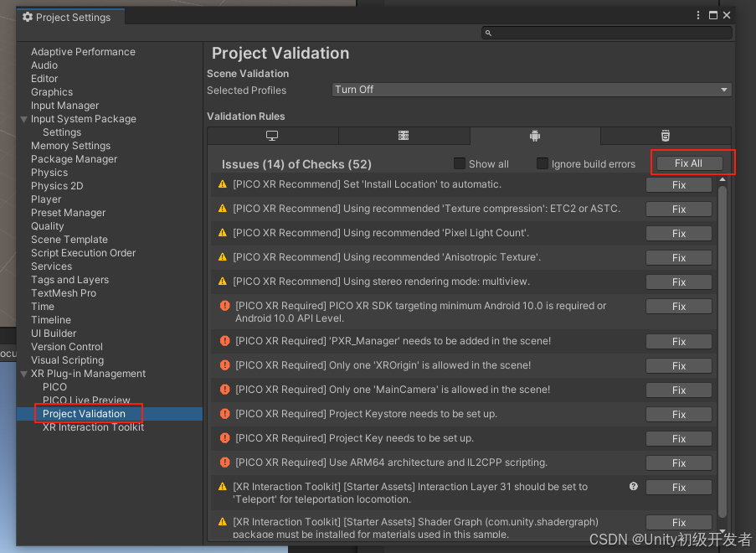The image size is (756, 553).
Task: Select the Version Control category
Action: 66,347
